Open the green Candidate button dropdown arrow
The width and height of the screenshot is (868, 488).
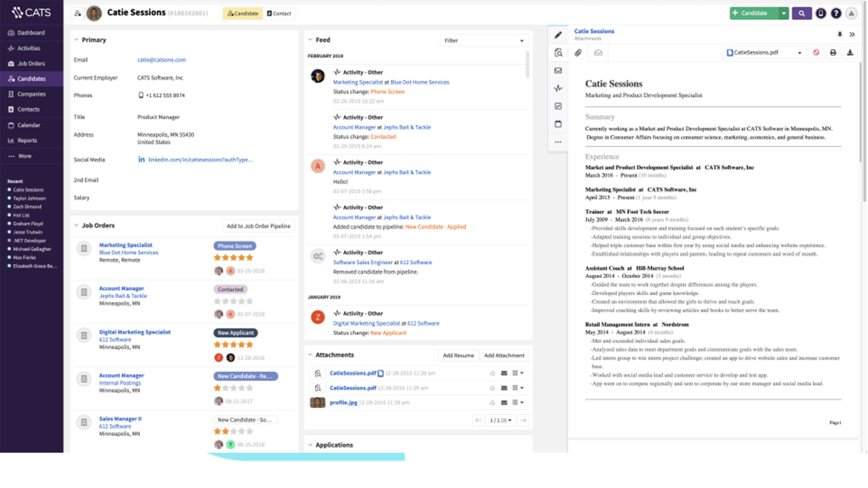tap(784, 13)
